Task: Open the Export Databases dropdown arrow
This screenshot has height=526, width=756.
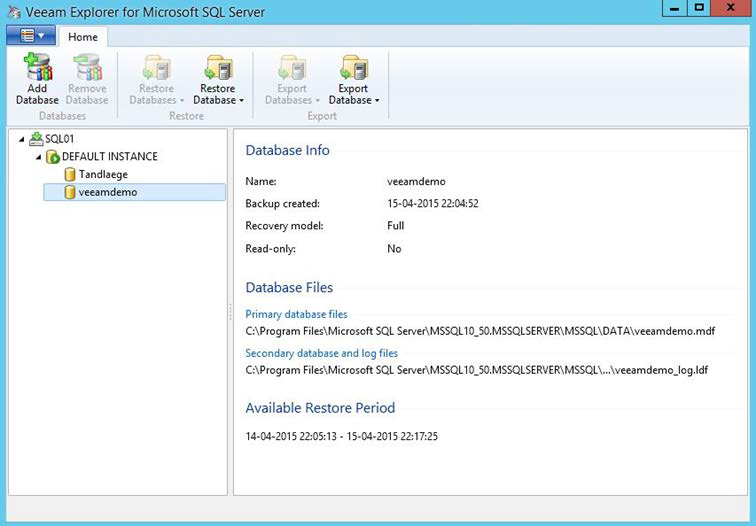Action: click(x=317, y=101)
